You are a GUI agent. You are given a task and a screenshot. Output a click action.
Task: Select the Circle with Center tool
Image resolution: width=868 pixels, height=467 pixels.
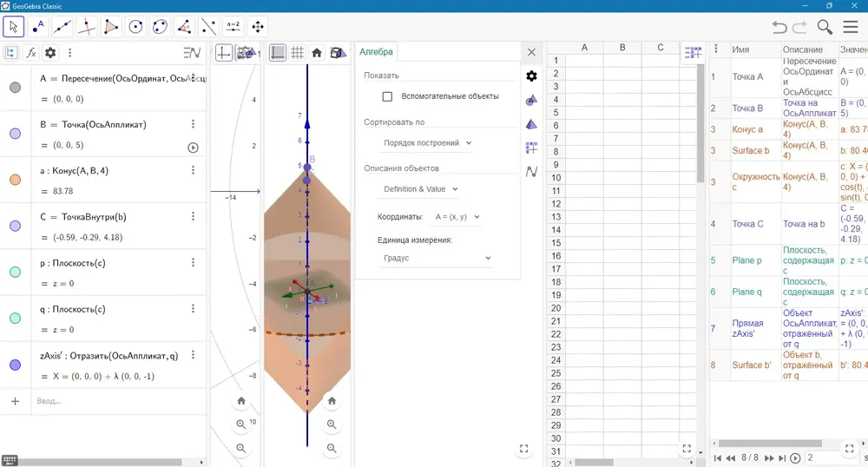[x=135, y=27]
